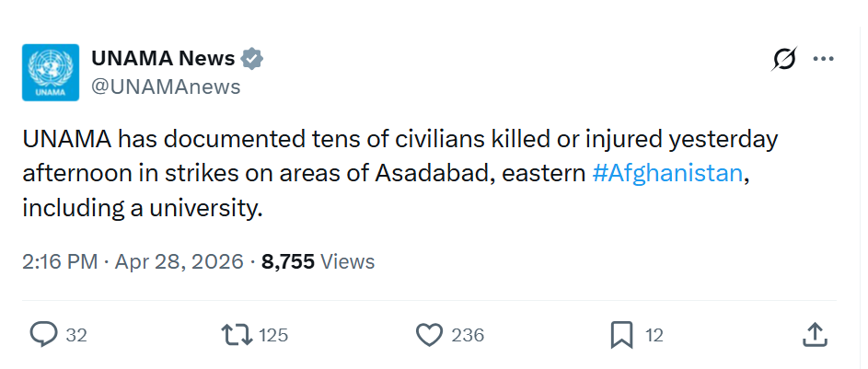Viewport: 868px width, 369px height.
Task: Click the Apr 28, 2026 date
Action: [180, 261]
